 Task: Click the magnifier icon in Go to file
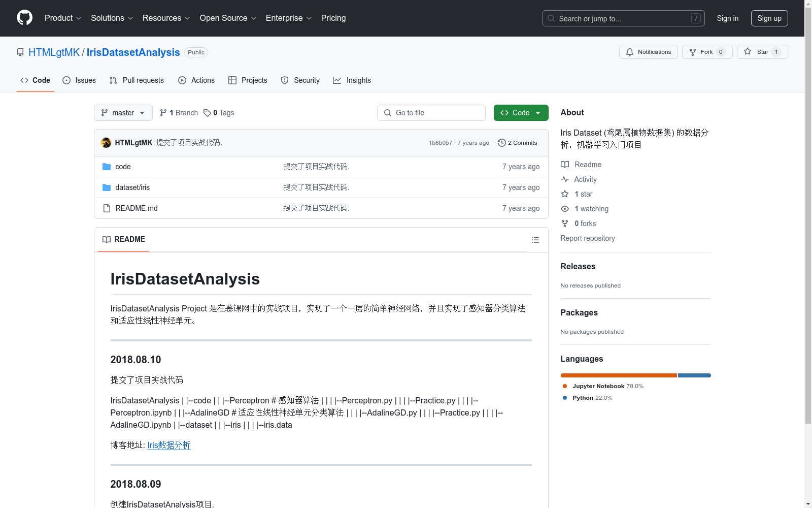[x=388, y=113]
